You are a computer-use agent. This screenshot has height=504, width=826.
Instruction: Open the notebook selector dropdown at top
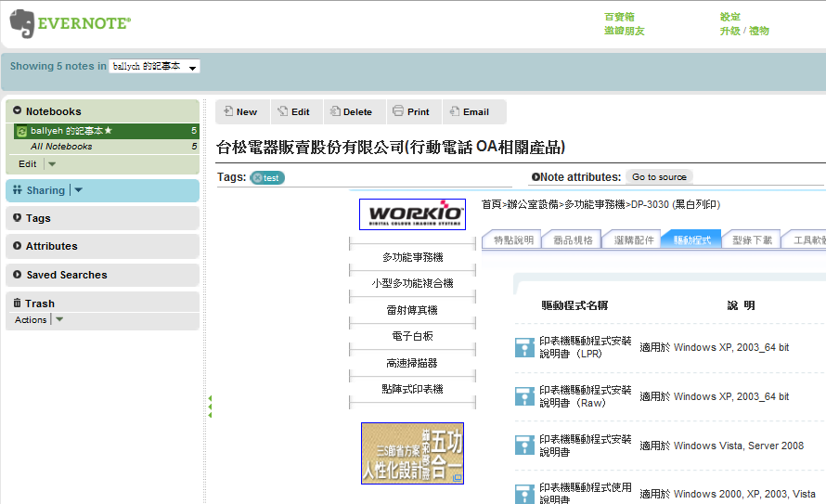[154, 66]
